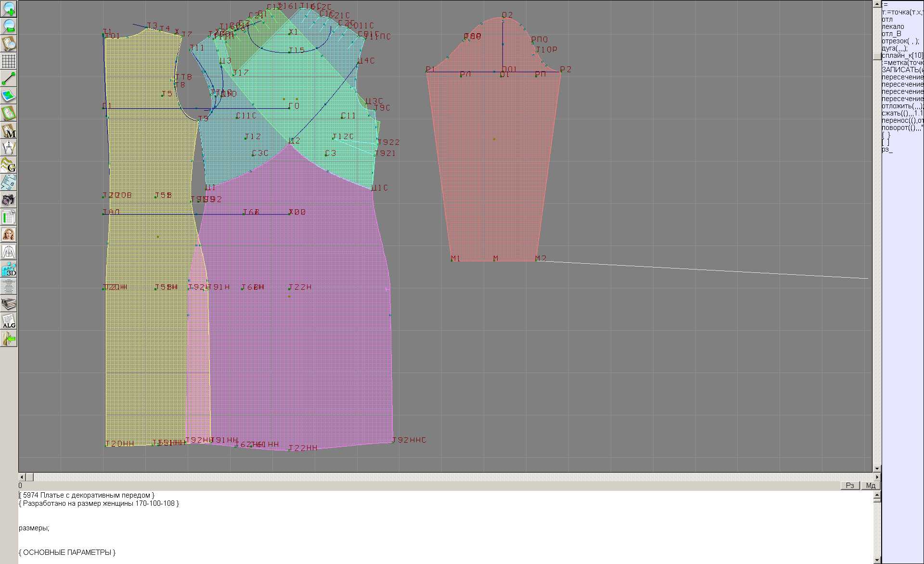Toggle the grid display icon

(x=9, y=61)
